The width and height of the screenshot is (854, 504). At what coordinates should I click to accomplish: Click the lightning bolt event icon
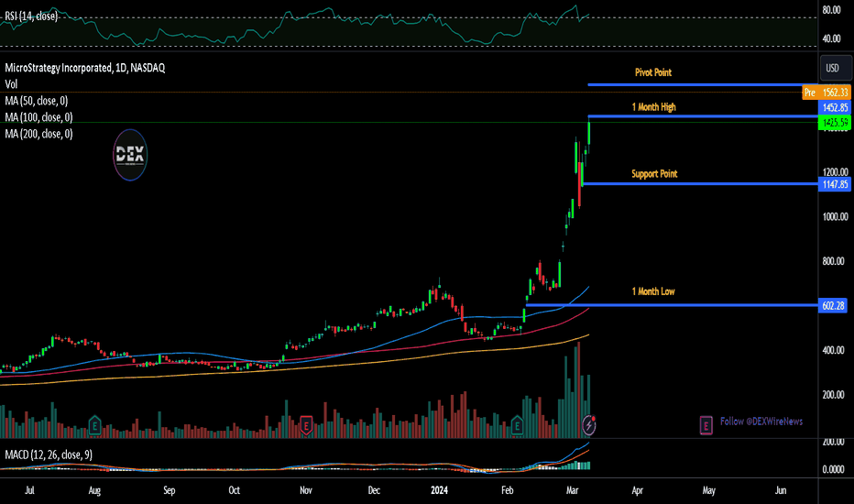coord(589,424)
